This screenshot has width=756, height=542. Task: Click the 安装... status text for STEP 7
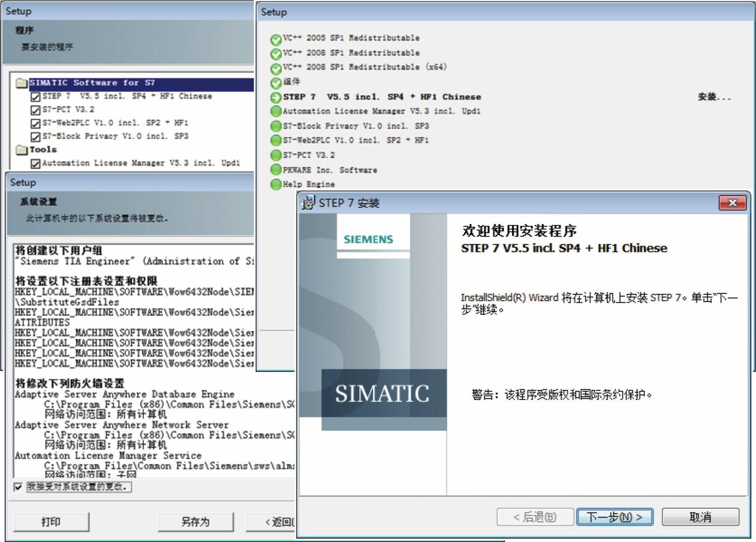(714, 97)
